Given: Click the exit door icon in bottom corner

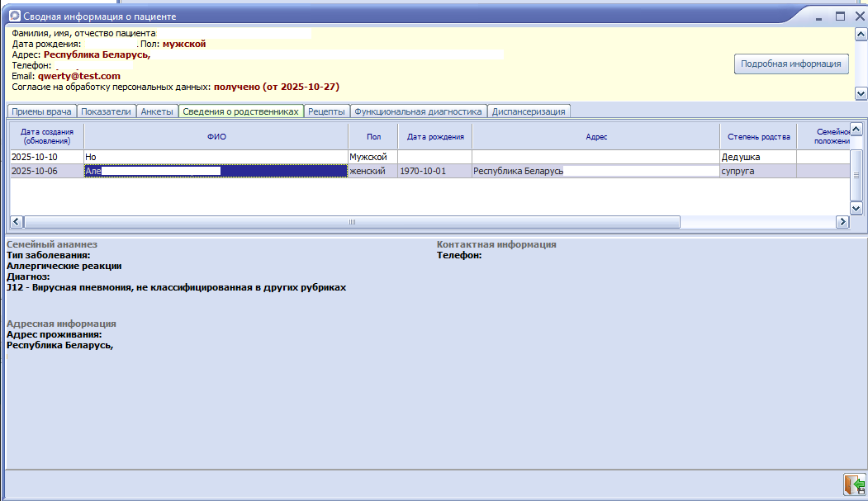Looking at the screenshot, I should tap(853, 484).
